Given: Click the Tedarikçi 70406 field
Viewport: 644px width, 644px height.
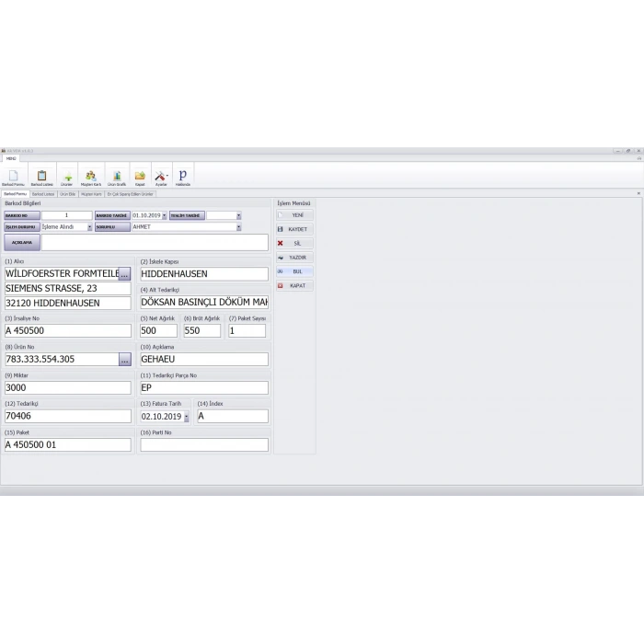Looking at the screenshot, I should [x=68, y=416].
